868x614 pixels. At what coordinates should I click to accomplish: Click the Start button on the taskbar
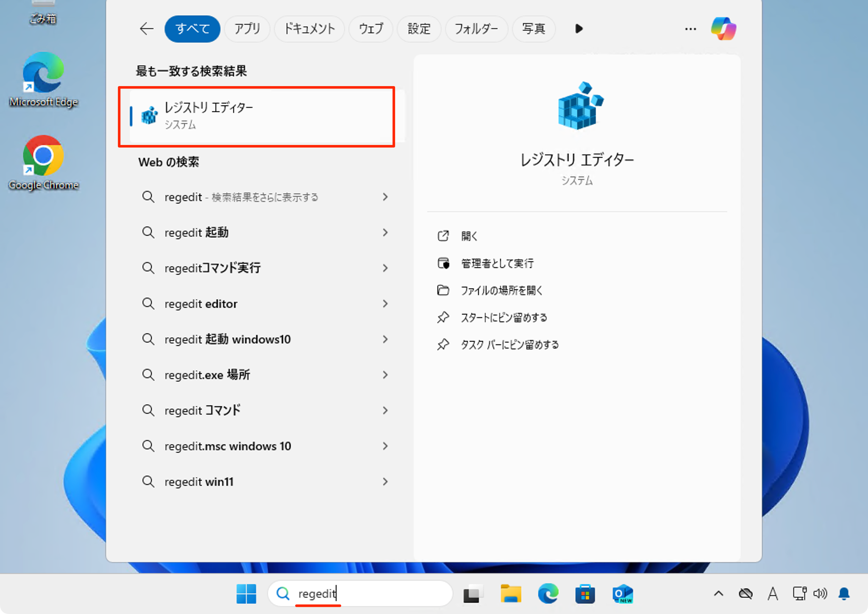point(247,594)
